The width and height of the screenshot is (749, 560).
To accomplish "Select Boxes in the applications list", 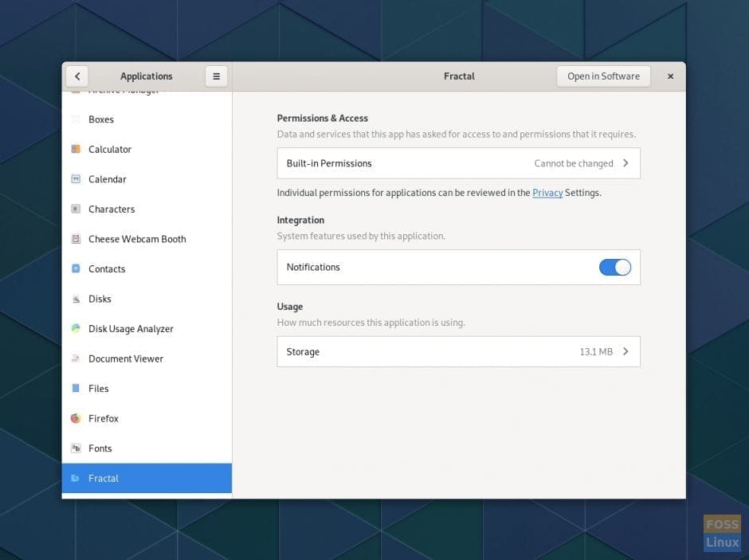I will pos(101,119).
